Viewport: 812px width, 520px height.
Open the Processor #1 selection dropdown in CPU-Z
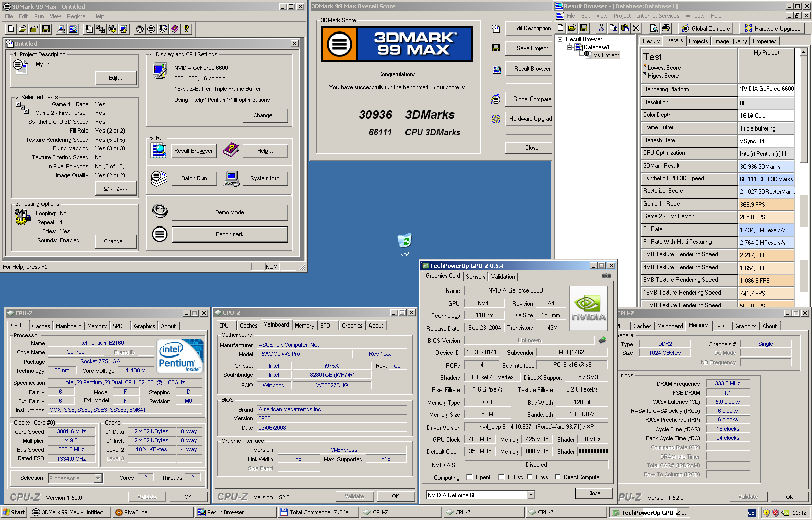pos(98,478)
